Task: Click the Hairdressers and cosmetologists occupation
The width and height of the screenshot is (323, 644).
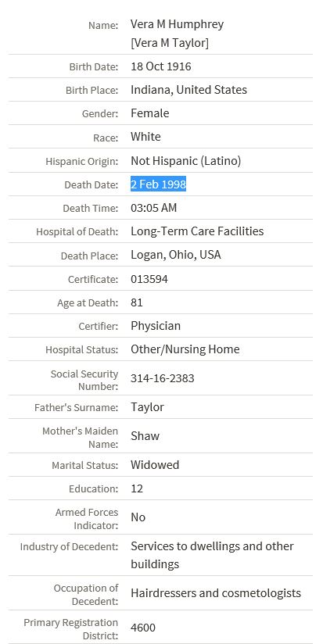Action: click(x=216, y=593)
